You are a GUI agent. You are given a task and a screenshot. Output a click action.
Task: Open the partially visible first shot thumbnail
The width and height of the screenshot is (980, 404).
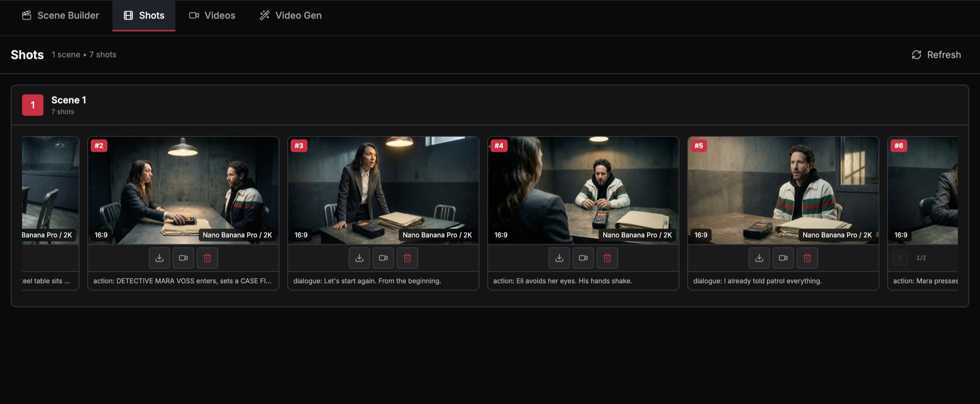click(x=50, y=190)
